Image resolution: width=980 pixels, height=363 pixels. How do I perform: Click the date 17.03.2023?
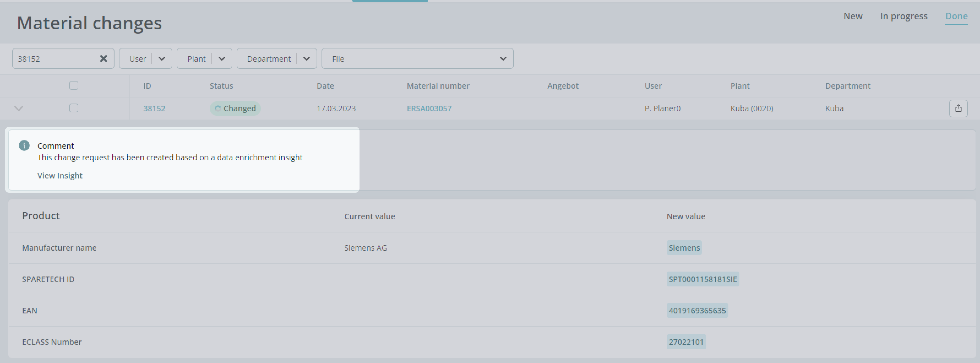[x=336, y=109]
